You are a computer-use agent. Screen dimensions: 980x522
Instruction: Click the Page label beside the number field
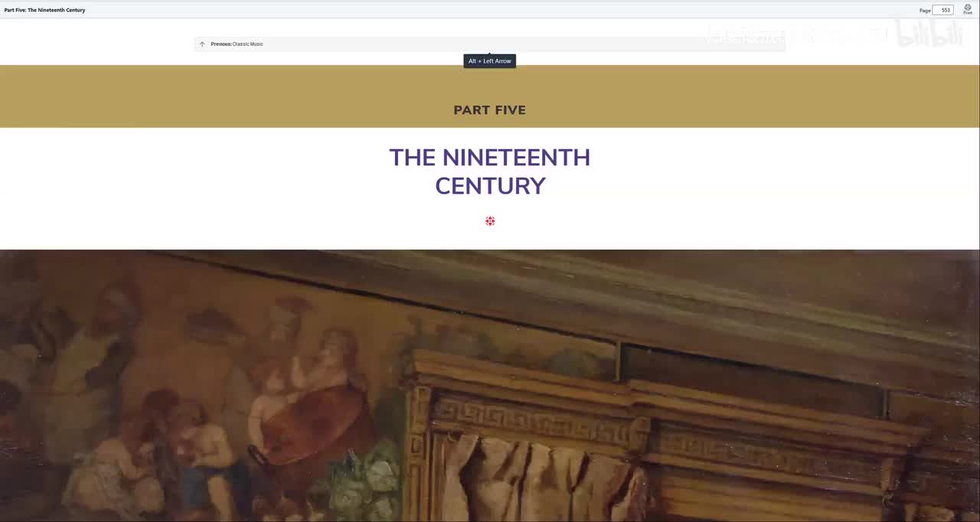[925, 11]
